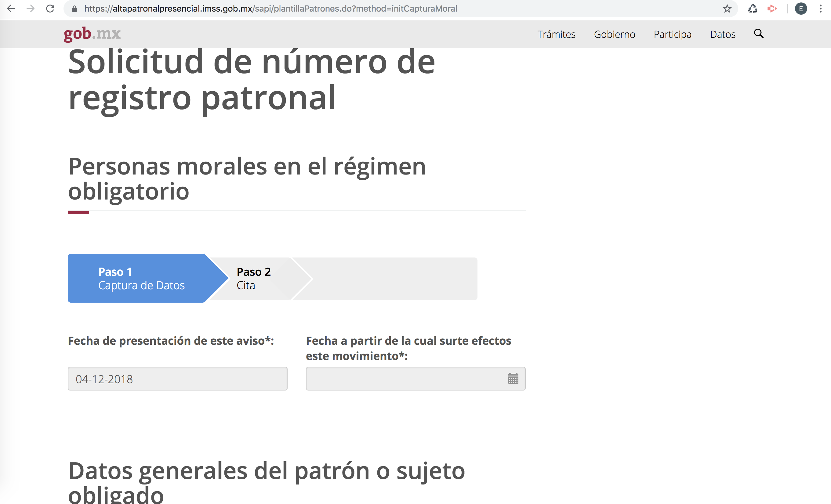
Task: Open the profile avatar labeled E
Action: (x=801, y=9)
